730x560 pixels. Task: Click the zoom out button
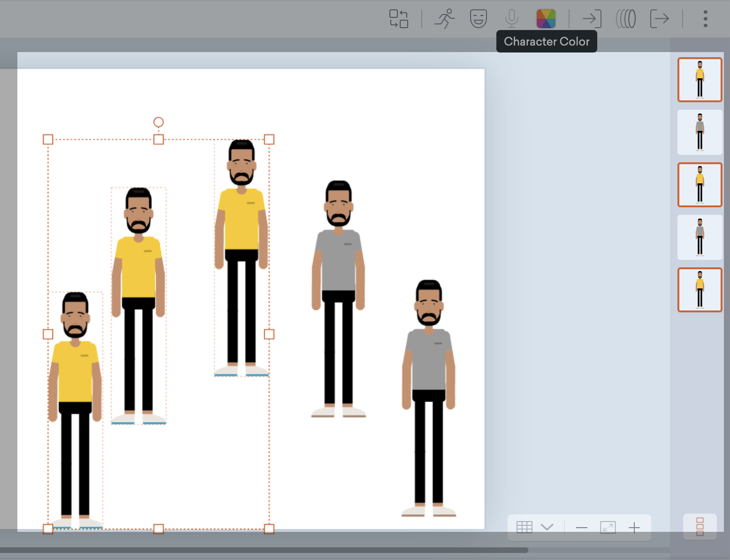pos(582,527)
